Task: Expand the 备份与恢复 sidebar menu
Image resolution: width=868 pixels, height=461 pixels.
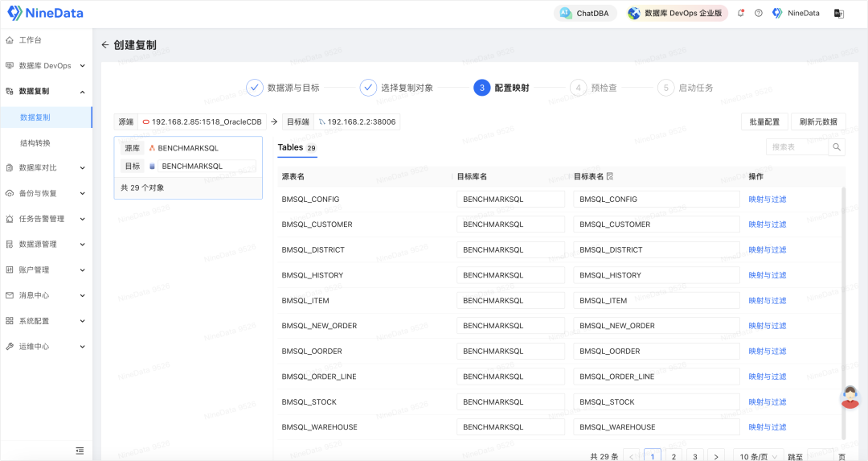Action: click(46, 193)
